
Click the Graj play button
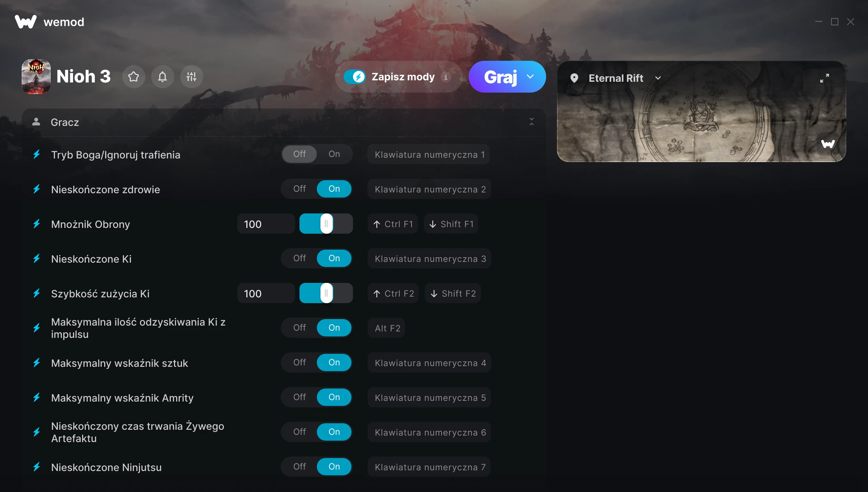point(501,77)
